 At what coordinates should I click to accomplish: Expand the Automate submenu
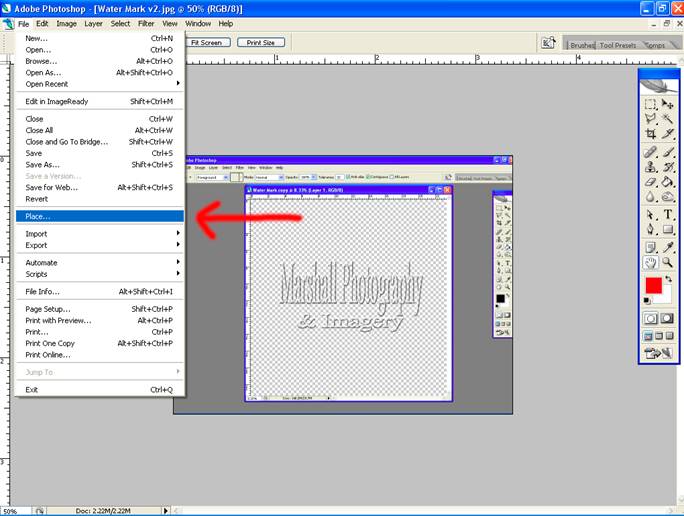coord(99,263)
